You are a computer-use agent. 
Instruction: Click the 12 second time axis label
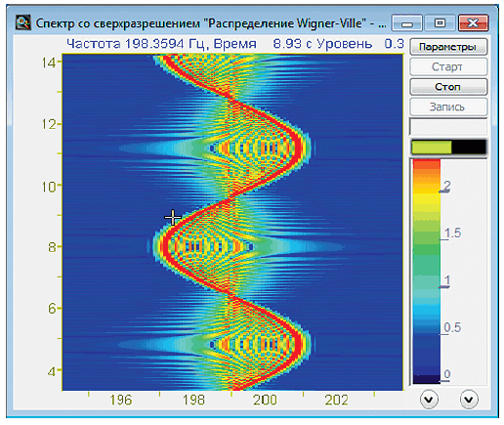[49, 124]
